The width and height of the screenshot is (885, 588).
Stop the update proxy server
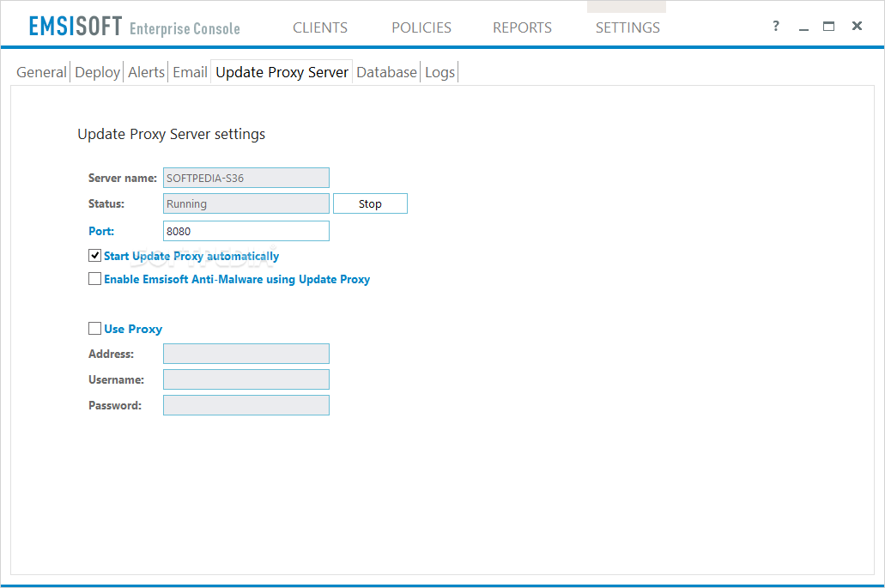[x=370, y=203]
